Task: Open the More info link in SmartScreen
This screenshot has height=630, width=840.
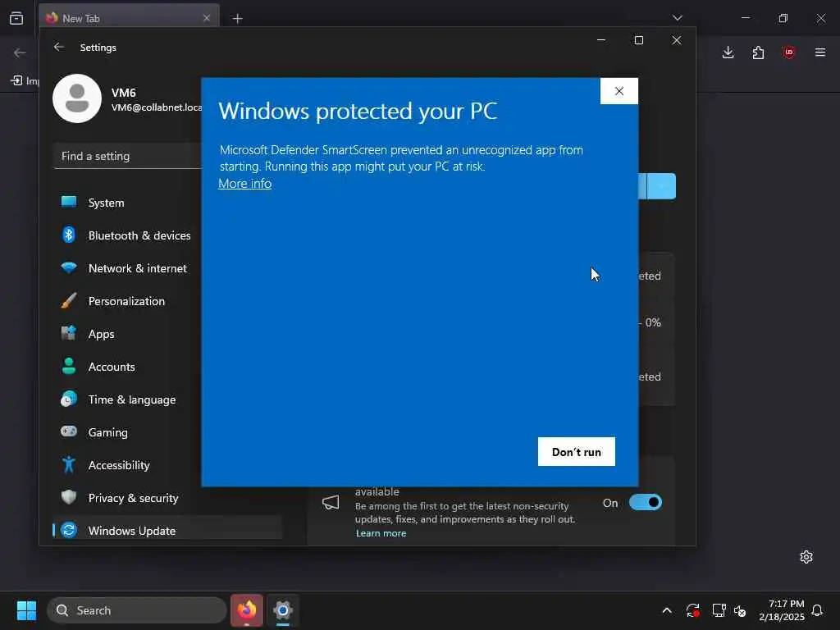Action: pos(244,184)
